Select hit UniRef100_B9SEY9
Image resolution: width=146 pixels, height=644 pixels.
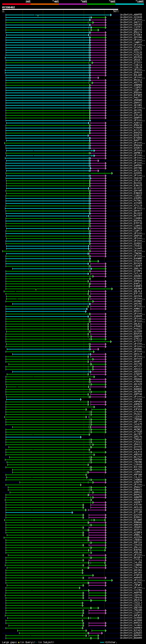(x=131, y=135)
